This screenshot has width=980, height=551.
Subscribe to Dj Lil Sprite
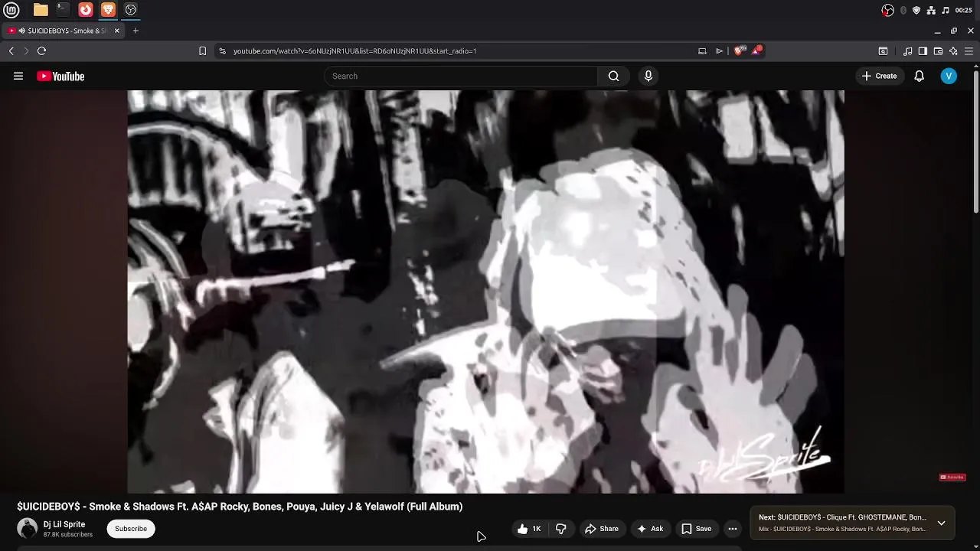coord(131,529)
